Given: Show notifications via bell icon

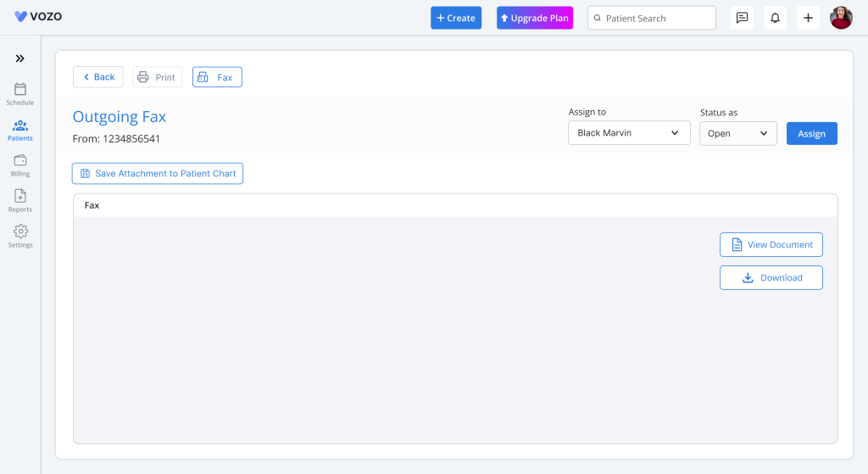Looking at the screenshot, I should [775, 18].
